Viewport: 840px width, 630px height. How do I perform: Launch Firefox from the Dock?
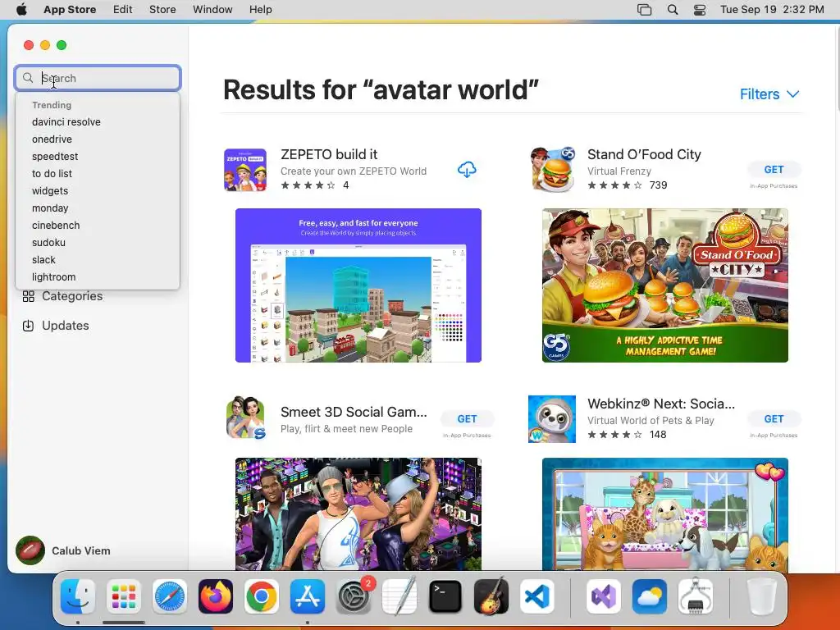(x=216, y=596)
